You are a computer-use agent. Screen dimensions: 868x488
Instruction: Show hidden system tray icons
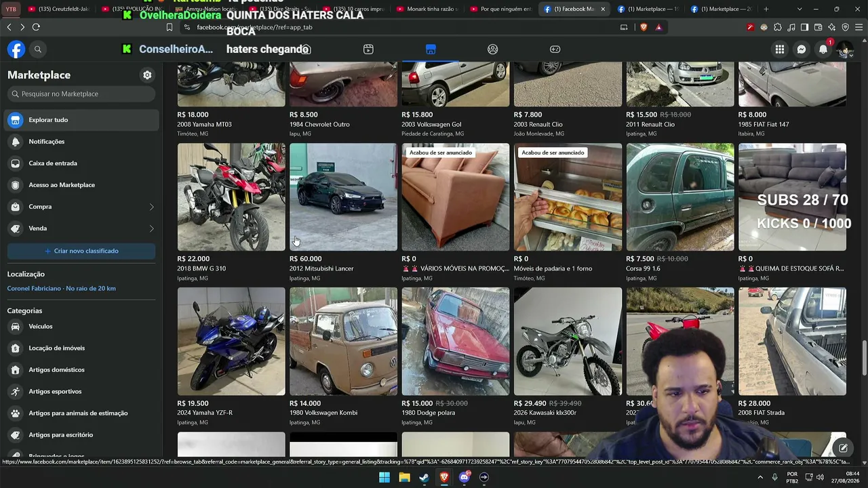point(761,477)
